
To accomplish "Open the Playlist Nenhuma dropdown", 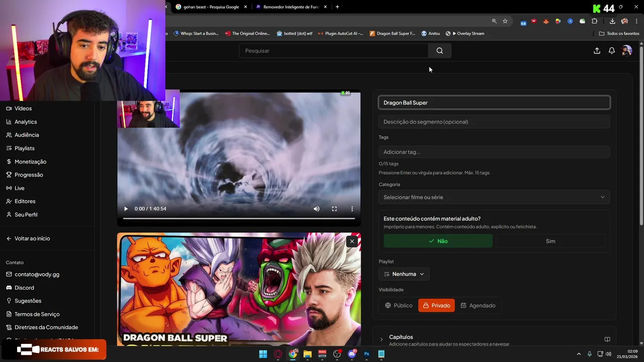I will [x=404, y=274].
